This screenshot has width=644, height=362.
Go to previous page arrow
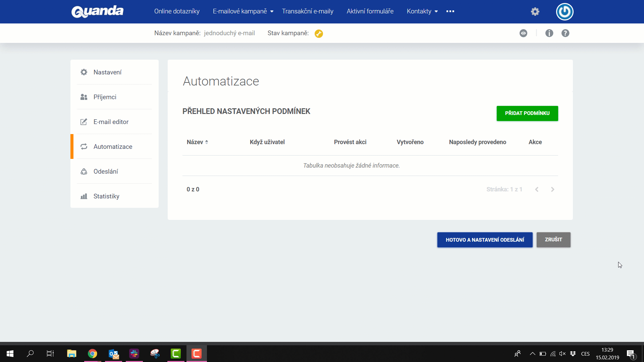(x=537, y=189)
